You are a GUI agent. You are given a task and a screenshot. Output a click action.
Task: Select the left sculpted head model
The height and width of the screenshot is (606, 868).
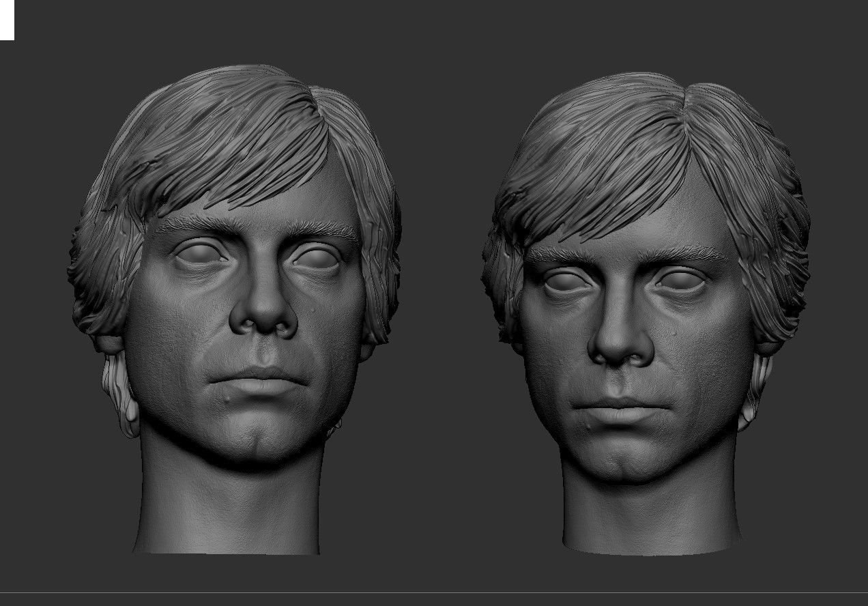click(x=234, y=309)
